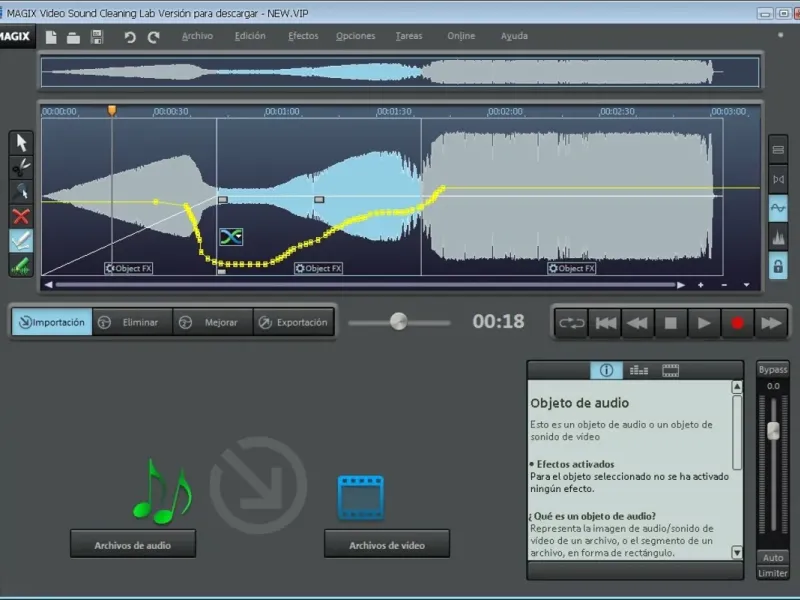
Task: Toggle loop playback
Action: 571,323
